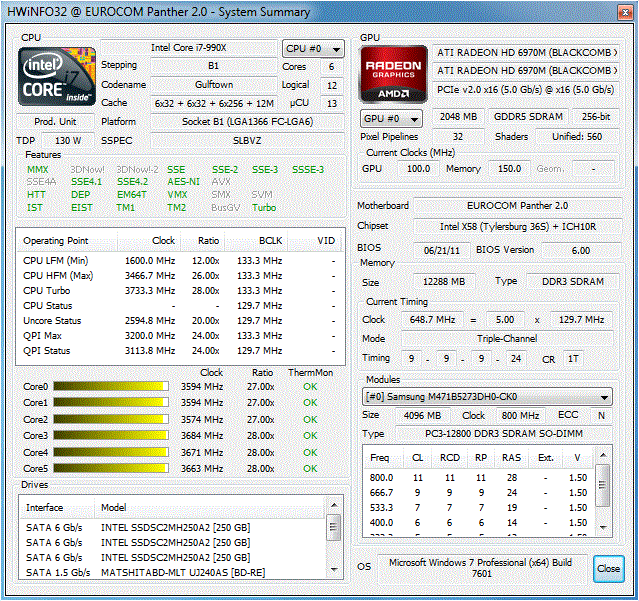This screenshot has width=639, height=601.
Task: Click the AMD Radeon Graphics logo
Action: pos(393,74)
